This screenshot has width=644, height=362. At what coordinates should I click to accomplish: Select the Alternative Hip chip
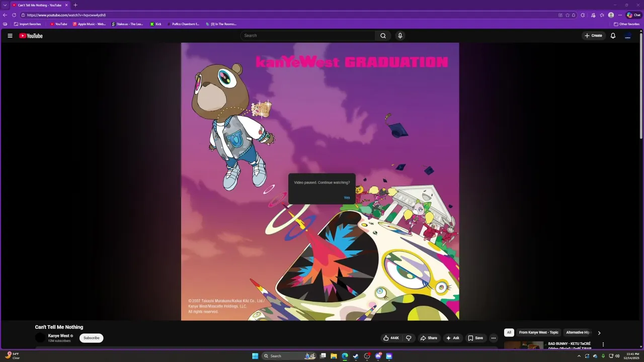578,332
